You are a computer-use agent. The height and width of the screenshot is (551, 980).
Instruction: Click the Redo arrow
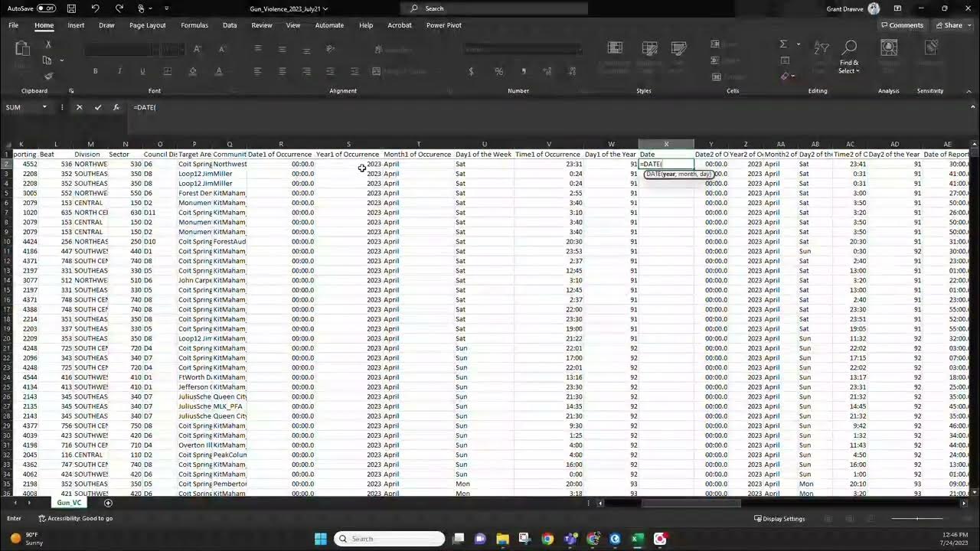coord(119,8)
